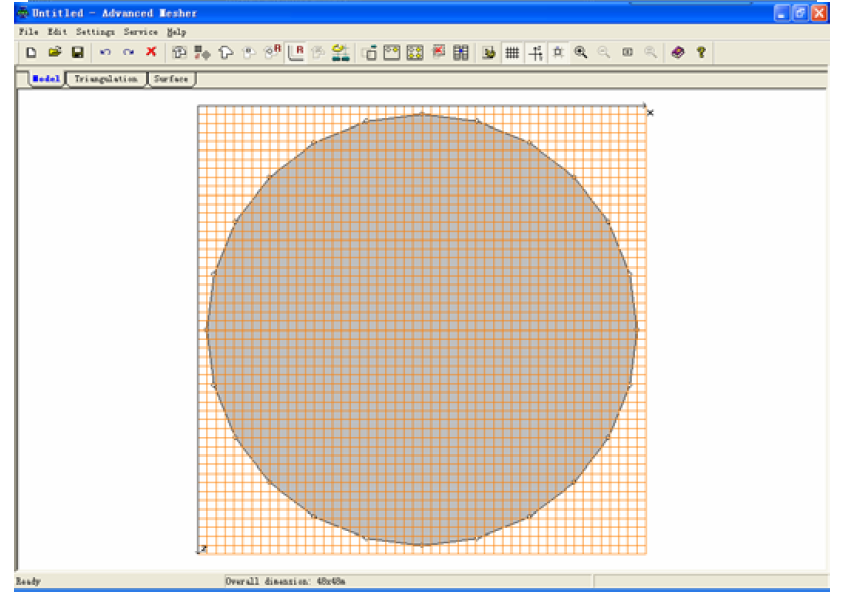Image resolution: width=843 pixels, height=602 pixels.
Task: Toggle the axes snap button beside grid
Action: pos(535,52)
